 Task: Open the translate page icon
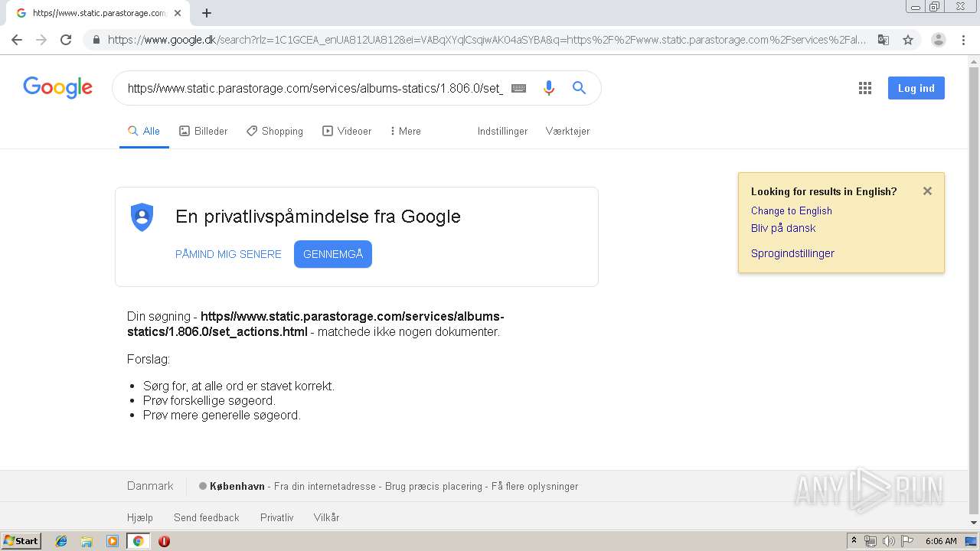(884, 40)
